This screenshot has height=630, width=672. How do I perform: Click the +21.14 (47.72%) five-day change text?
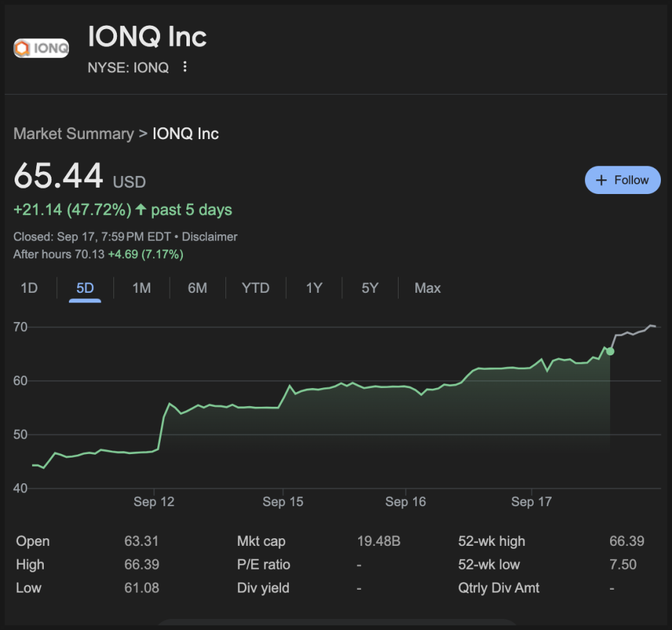click(x=72, y=210)
